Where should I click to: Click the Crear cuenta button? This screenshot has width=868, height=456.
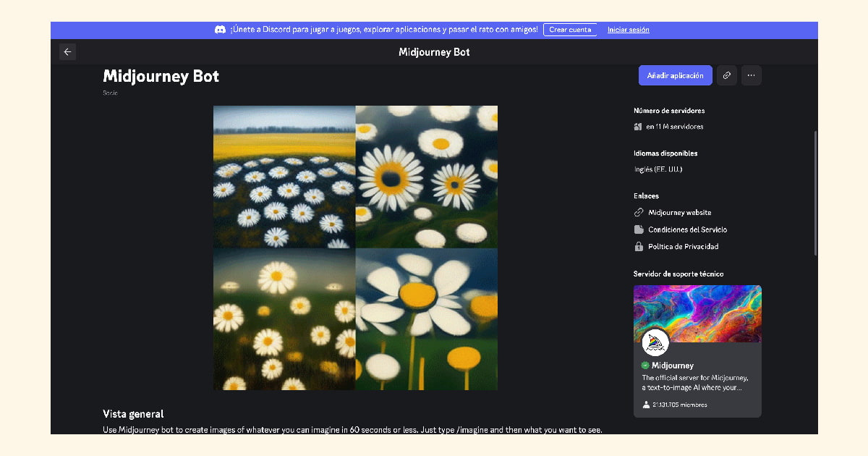570,30
